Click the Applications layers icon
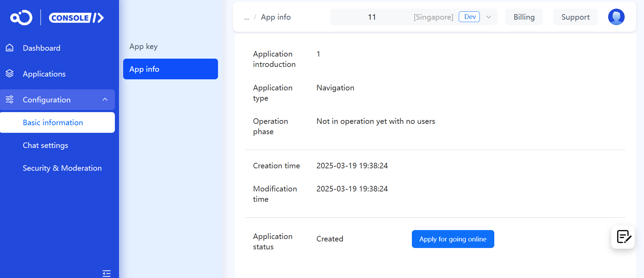Viewport: 644px width, 278px height. (x=10, y=73)
